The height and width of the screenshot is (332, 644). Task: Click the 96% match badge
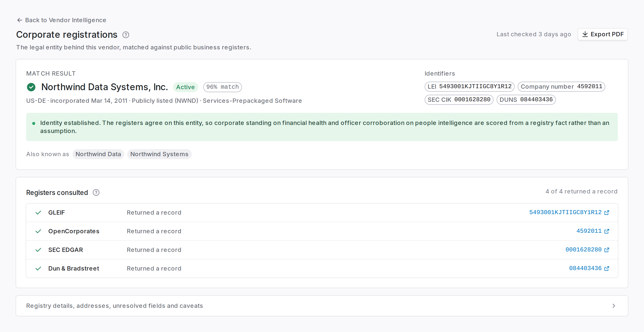(222, 87)
